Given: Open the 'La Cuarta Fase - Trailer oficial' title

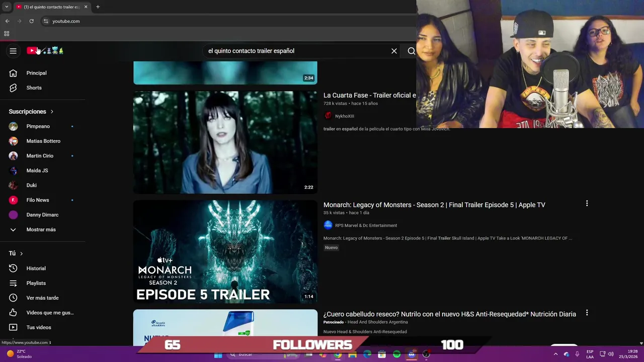Looking at the screenshot, I should click(370, 95).
